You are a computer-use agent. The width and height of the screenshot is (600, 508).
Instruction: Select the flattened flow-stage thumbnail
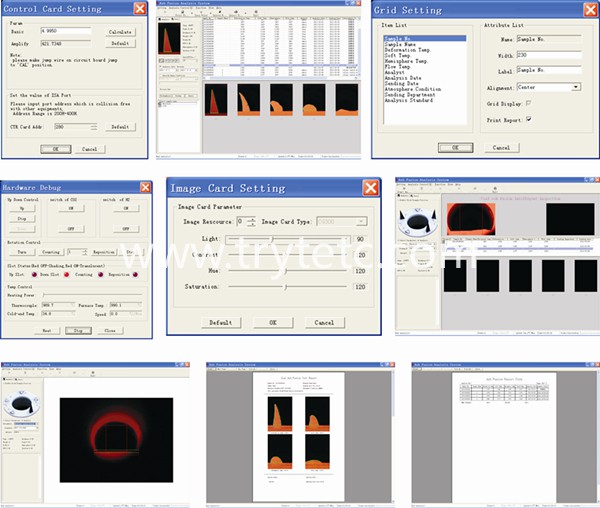347,100
